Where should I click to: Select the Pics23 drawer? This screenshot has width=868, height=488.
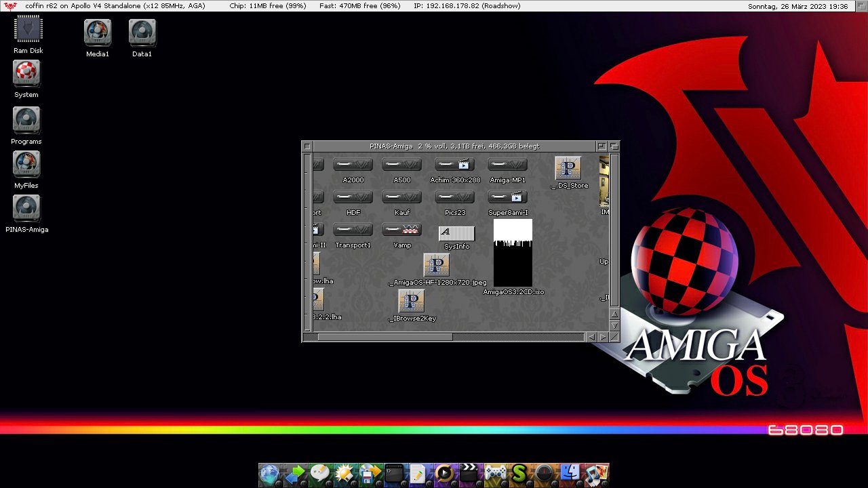(x=454, y=197)
